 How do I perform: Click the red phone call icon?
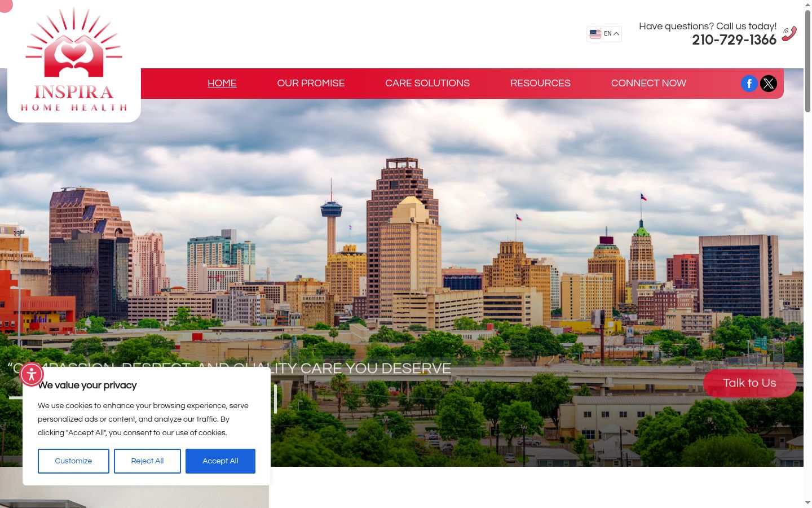789,33
